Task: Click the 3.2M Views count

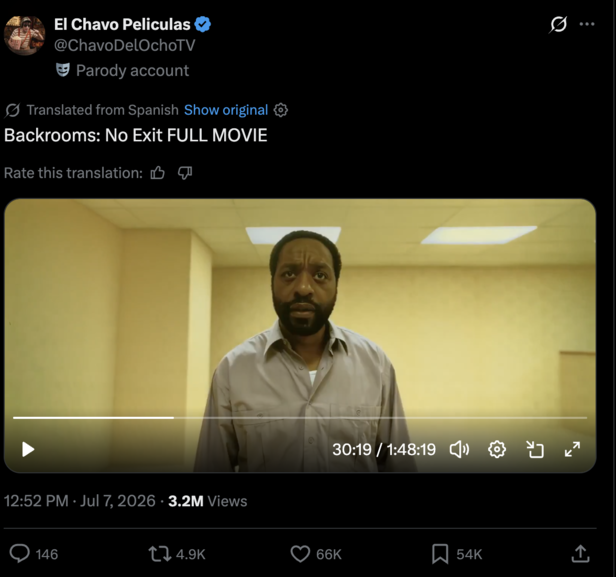Action: click(x=207, y=501)
